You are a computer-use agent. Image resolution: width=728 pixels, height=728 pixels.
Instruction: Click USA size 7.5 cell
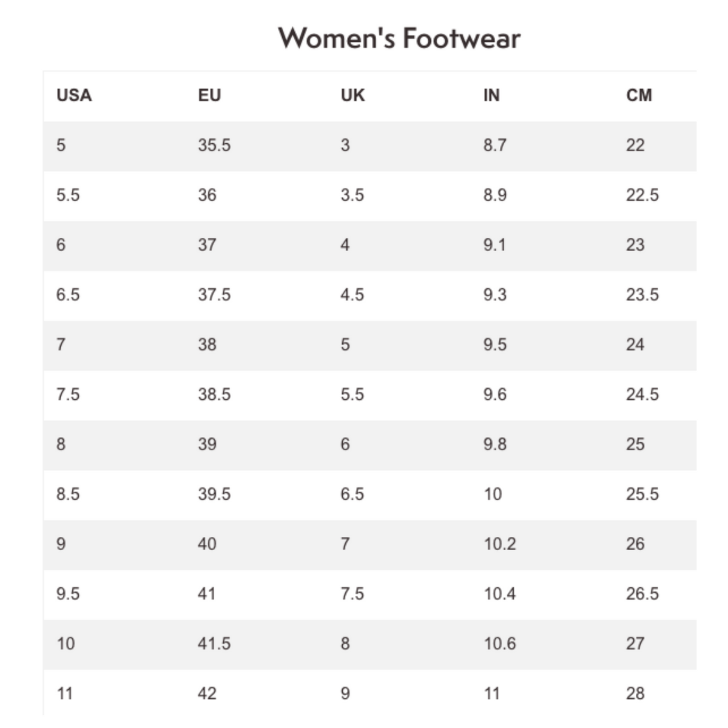click(68, 394)
